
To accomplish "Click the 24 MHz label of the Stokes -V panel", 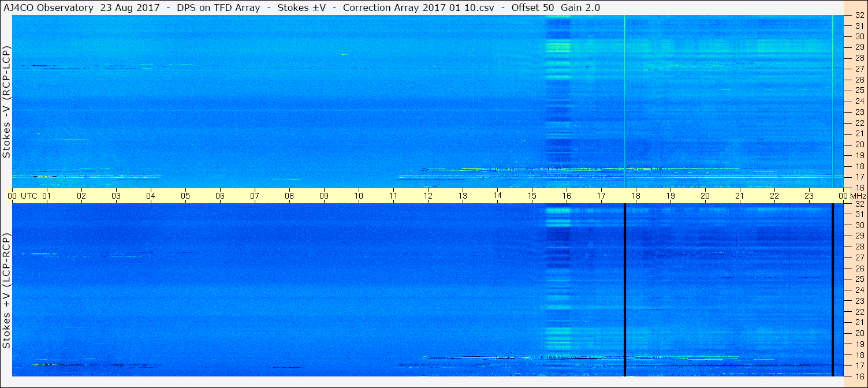I will point(859,101).
